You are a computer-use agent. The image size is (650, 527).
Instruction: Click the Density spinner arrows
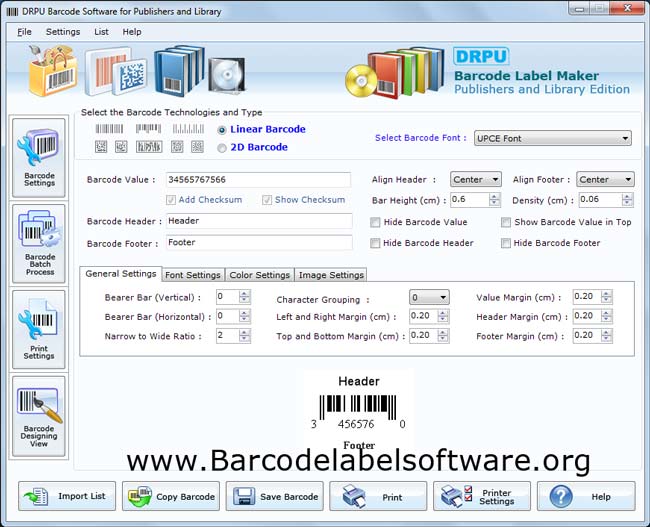point(627,200)
